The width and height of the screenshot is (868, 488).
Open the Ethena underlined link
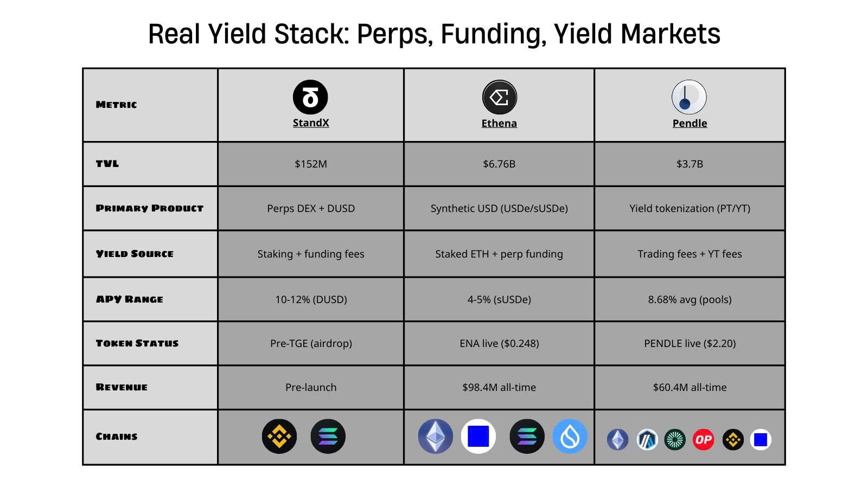(499, 124)
